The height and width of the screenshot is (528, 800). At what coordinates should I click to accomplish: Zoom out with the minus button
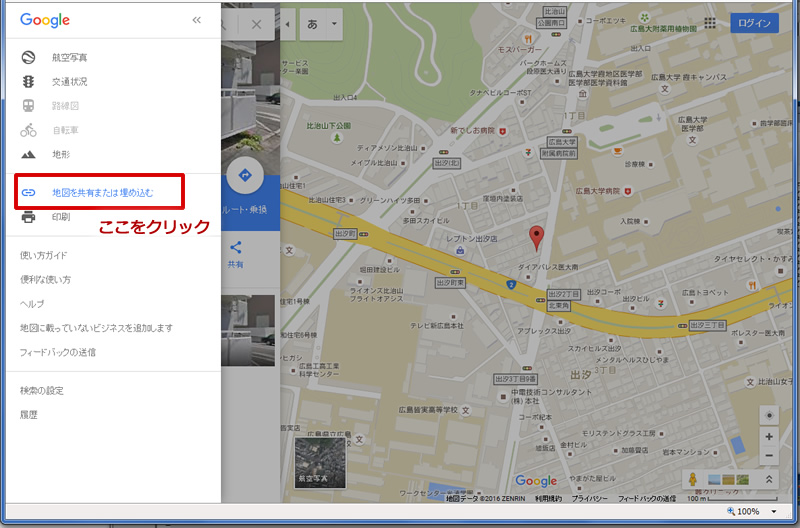(768, 456)
